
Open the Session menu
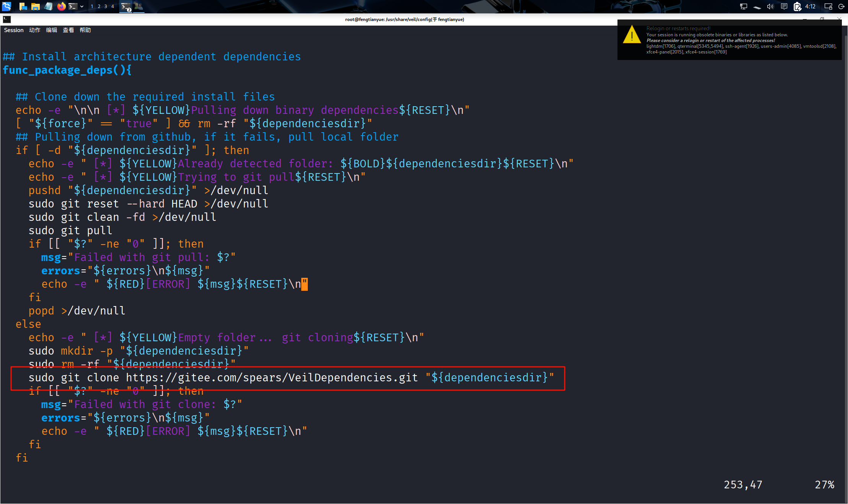click(x=14, y=30)
